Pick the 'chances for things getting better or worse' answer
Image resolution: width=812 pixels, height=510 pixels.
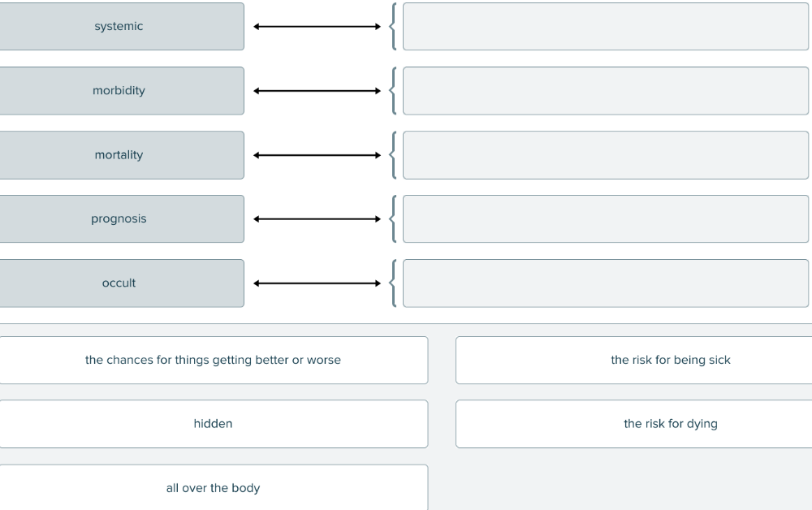(x=213, y=360)
